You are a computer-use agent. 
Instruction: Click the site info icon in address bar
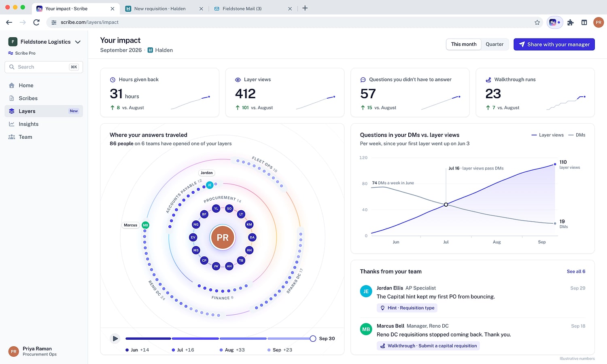click(54, 22)
